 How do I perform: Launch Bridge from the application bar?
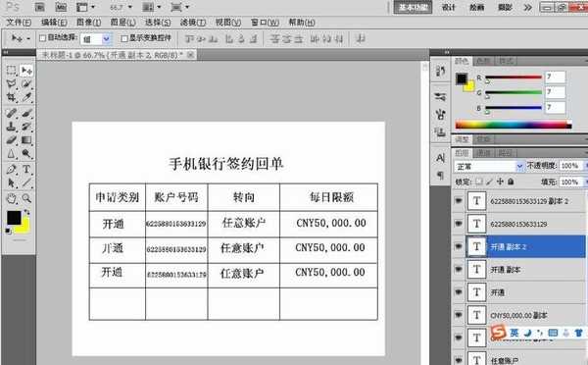(40, 7)
